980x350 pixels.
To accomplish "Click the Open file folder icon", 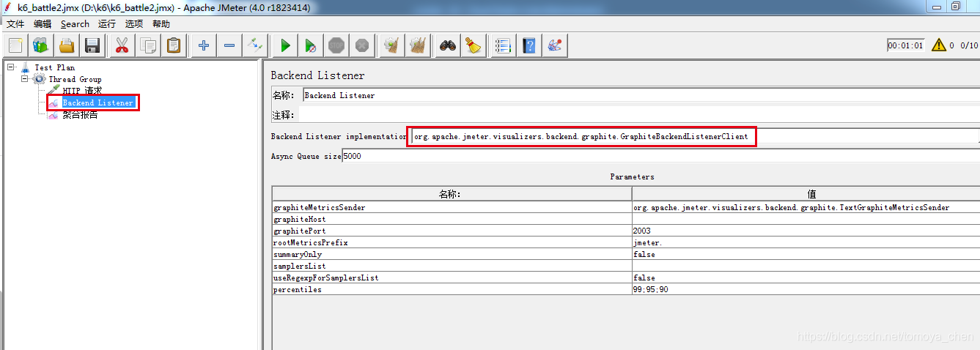I will [x=67, y=45].
